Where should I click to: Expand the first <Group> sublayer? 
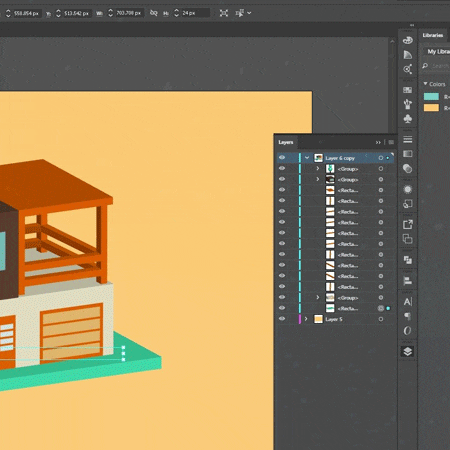(x=318, y=169)
